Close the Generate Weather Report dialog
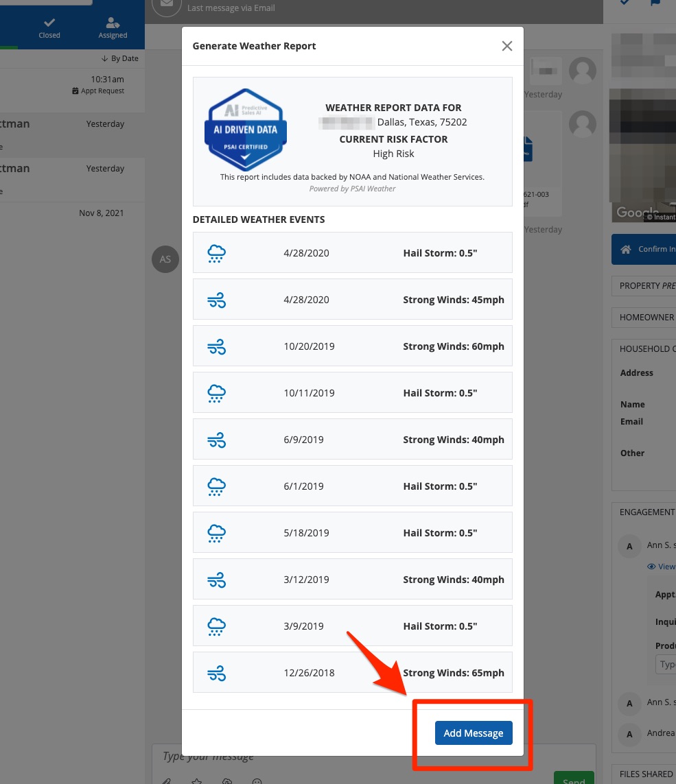Screen dimensions: 676x784 pyautogui.click(x=506, y=46)
